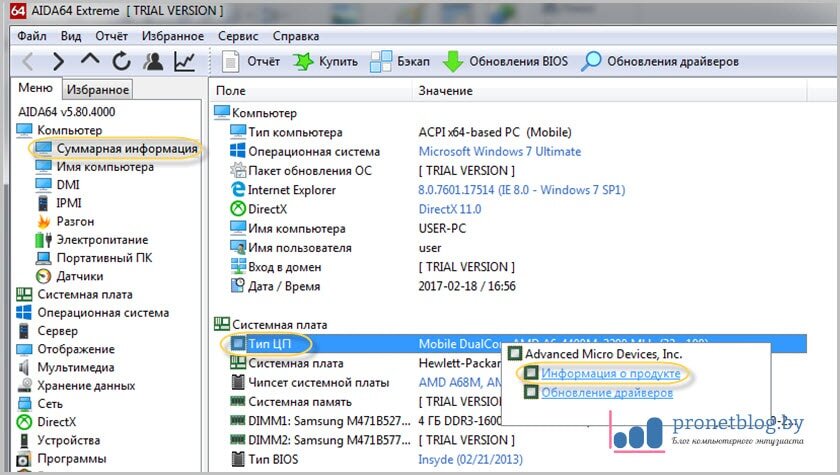Screen dimensions: 840x475
Task: Select Разгон tree item
Action: point(65,221)
